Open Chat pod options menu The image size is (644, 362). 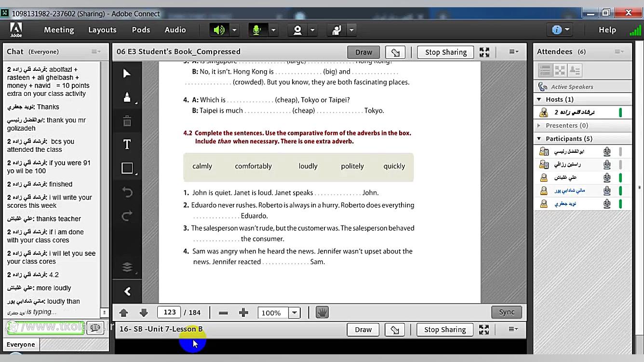96,52
